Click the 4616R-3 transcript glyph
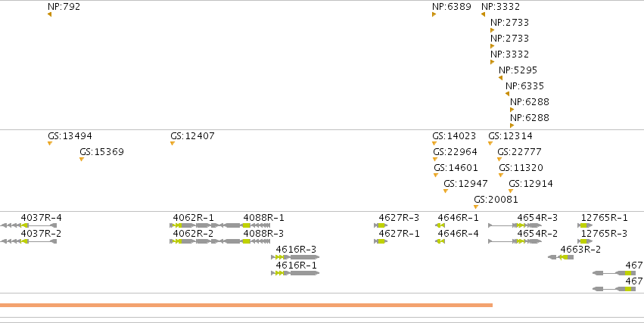Screen dimensions: 644x323 295,257
